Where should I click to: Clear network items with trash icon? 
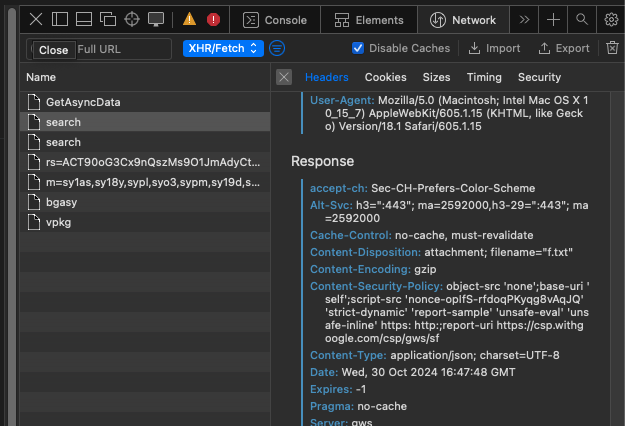pos(612,48)
